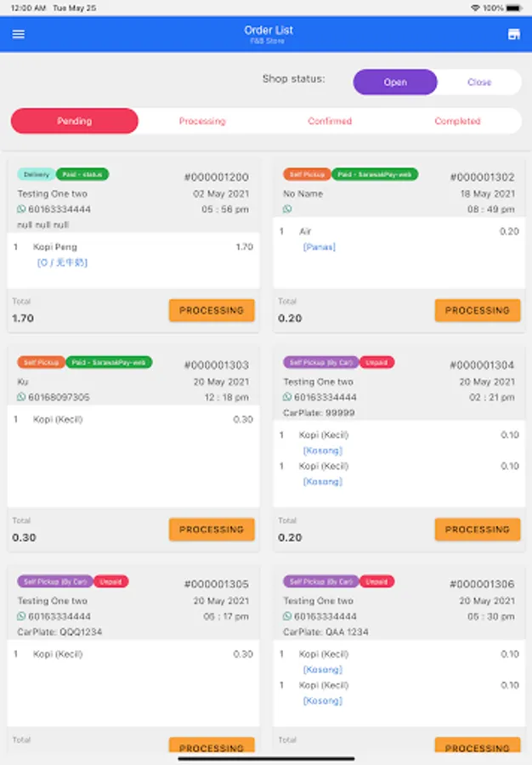Set shop status to Close
532x765 pixels.
(x=479, y=82)
